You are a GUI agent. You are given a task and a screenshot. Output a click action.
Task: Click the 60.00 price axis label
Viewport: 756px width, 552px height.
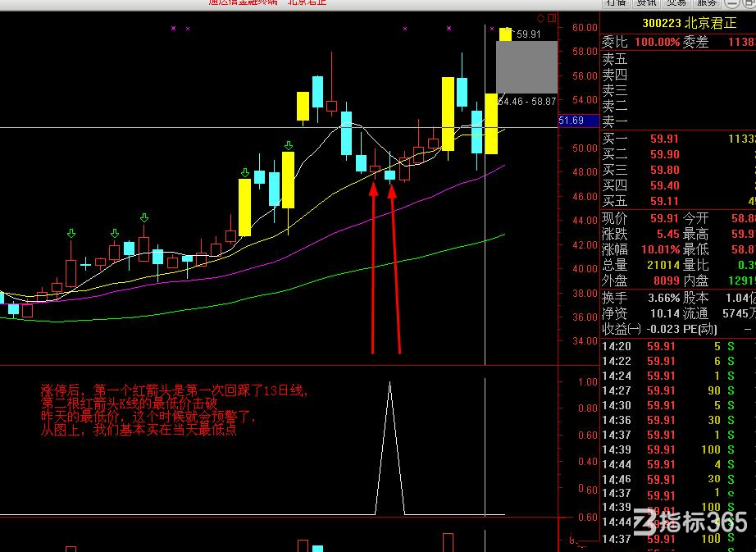(585, 28)
